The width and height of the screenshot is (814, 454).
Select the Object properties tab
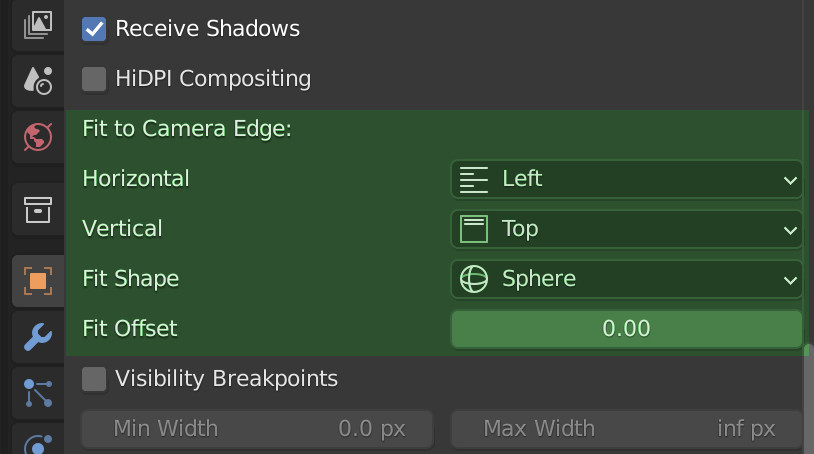[x=38, y=281]
